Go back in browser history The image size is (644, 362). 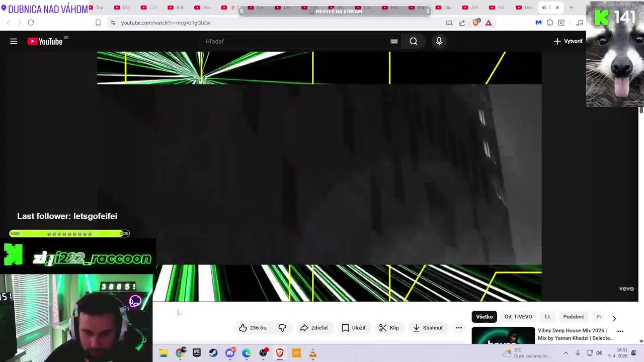pos(8,23)
